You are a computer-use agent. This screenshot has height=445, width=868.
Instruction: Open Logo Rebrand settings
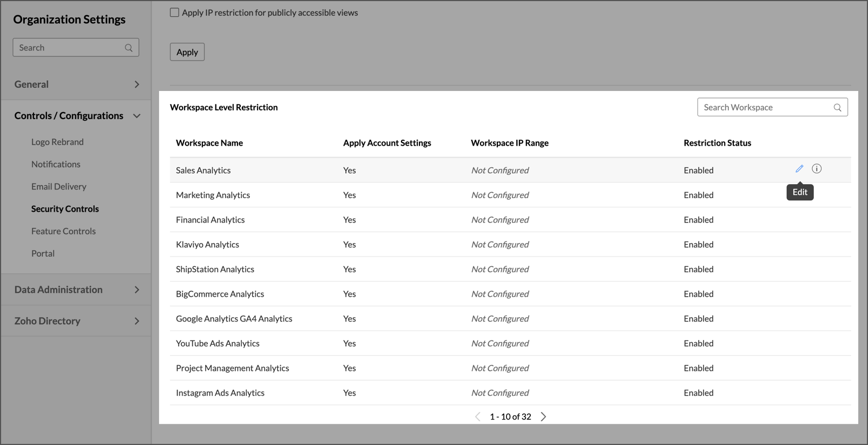pyautogui.click(x=57, y=142)
